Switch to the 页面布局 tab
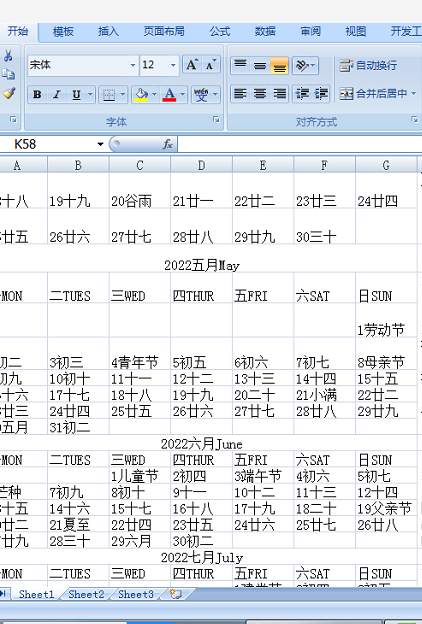The width and height of the screenshot is (422, 624). pyautogui.click(x=164, y=31)
